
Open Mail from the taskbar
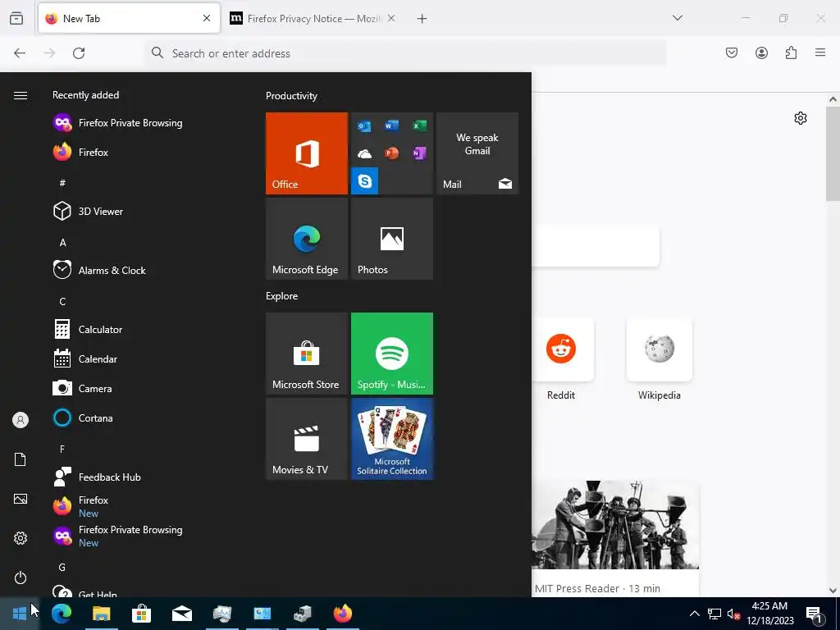pyautogui.click(x=181, y=614)
